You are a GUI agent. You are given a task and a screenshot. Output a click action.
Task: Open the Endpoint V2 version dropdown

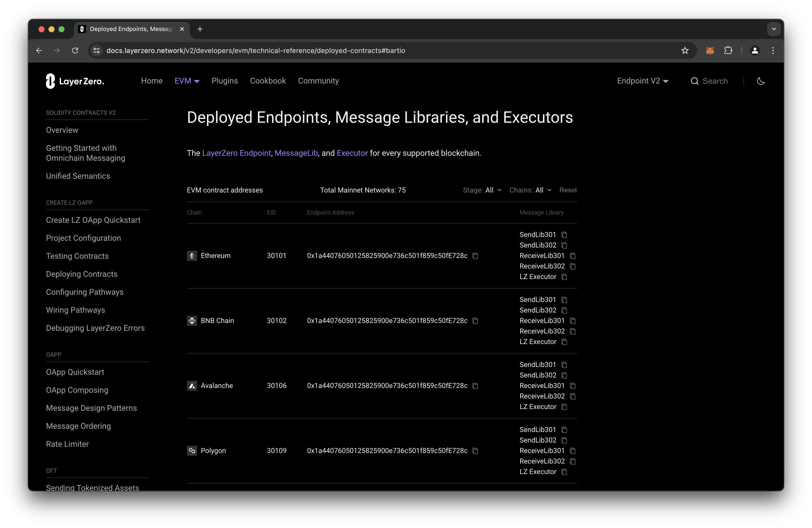coord(643,81)
